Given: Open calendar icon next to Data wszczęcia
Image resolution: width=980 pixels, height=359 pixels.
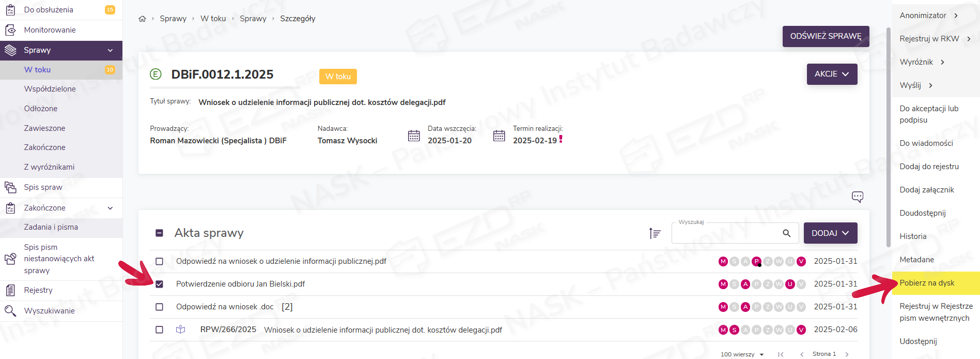Looking at the screenshot, I should [x=414, y=136].
